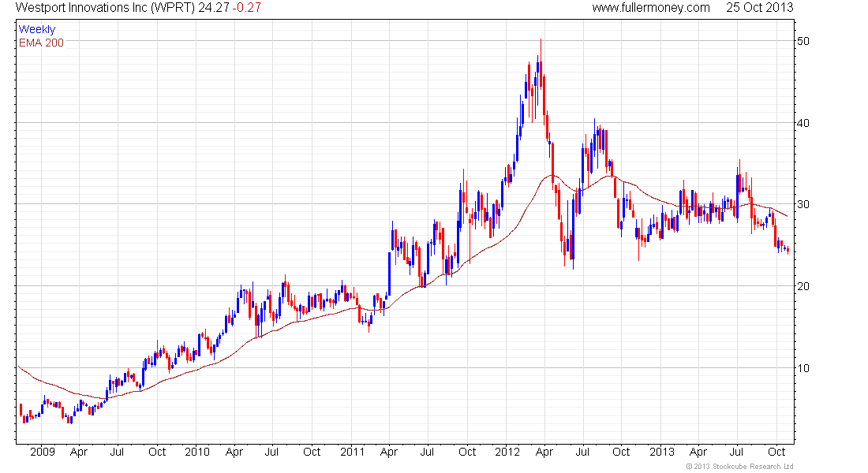Screen dimensions: 868x473
Task: Click the x-axis label 2011
Action: click(352, 452)
